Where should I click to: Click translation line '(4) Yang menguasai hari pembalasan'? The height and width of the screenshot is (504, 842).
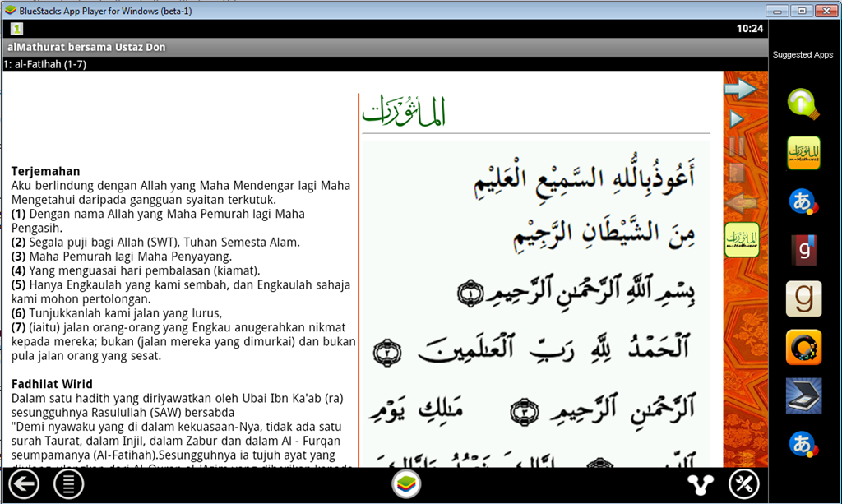click(x=136, y=270)
